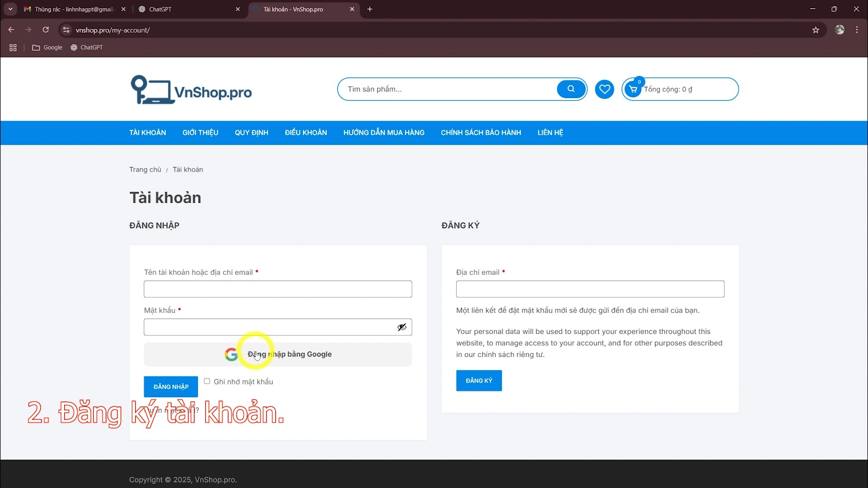
Task: Open the browser profile avatar
Action: [840, 30]
